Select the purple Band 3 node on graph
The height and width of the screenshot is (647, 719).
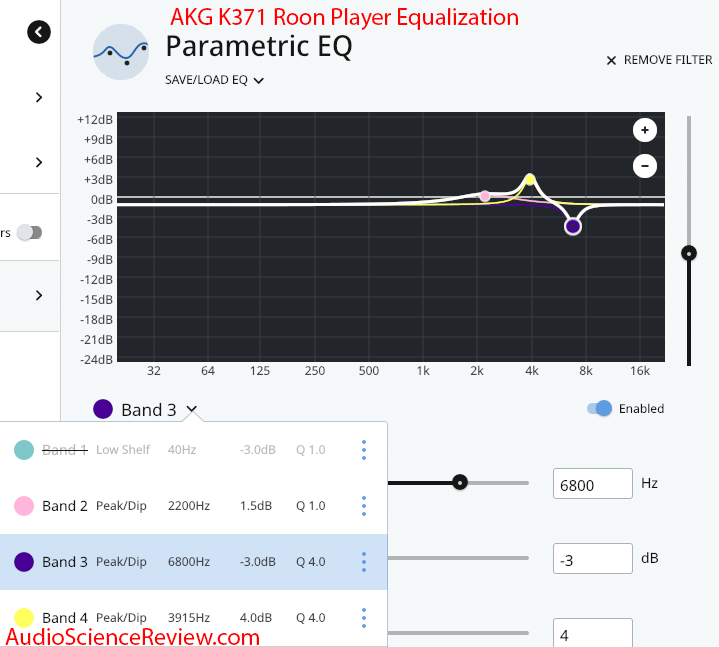click(x=573, y=227)
